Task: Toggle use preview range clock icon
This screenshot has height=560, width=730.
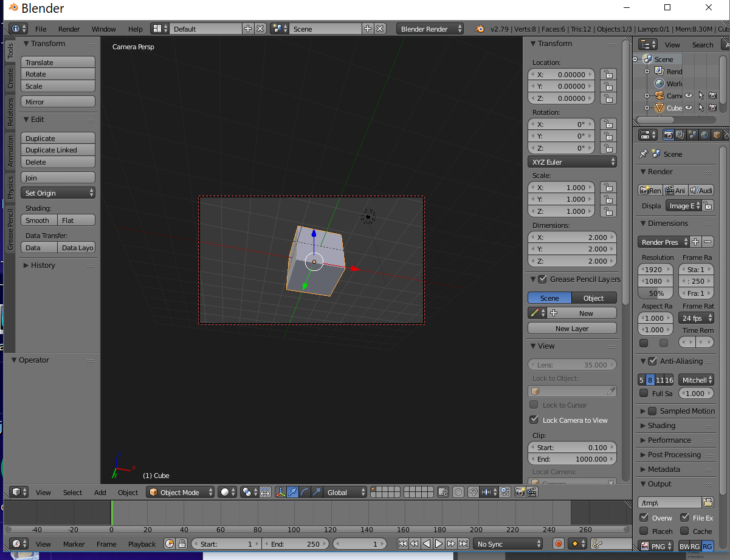Action: click(170, 544)
